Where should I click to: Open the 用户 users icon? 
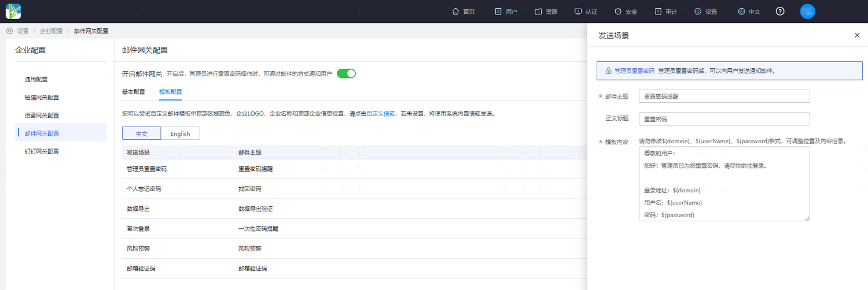498,12
